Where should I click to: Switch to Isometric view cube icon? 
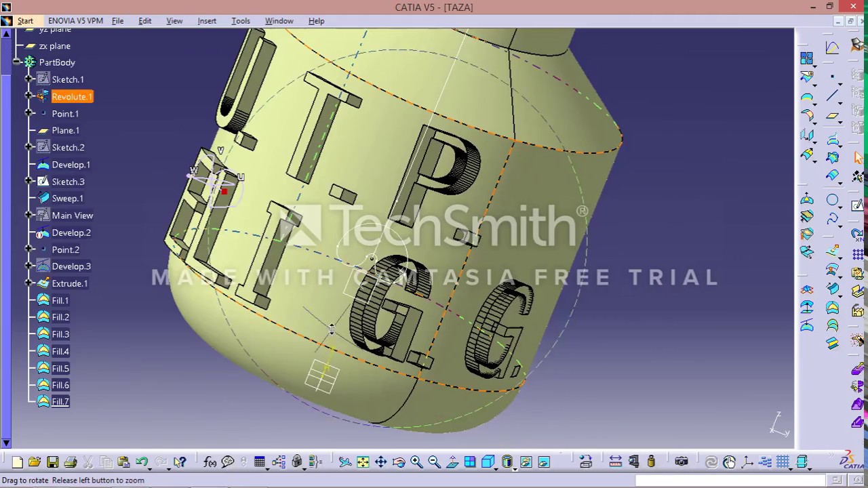click(488, 462)
